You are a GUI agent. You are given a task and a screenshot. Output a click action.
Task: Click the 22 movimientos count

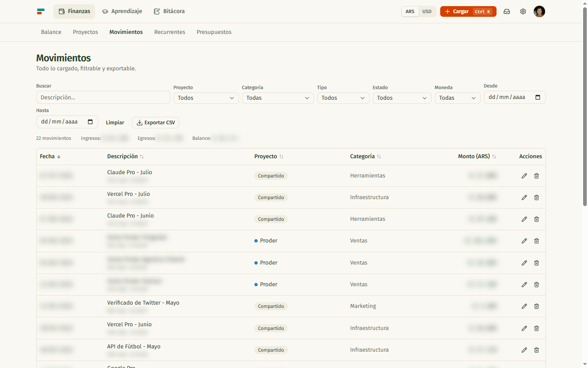click(53, 138)
